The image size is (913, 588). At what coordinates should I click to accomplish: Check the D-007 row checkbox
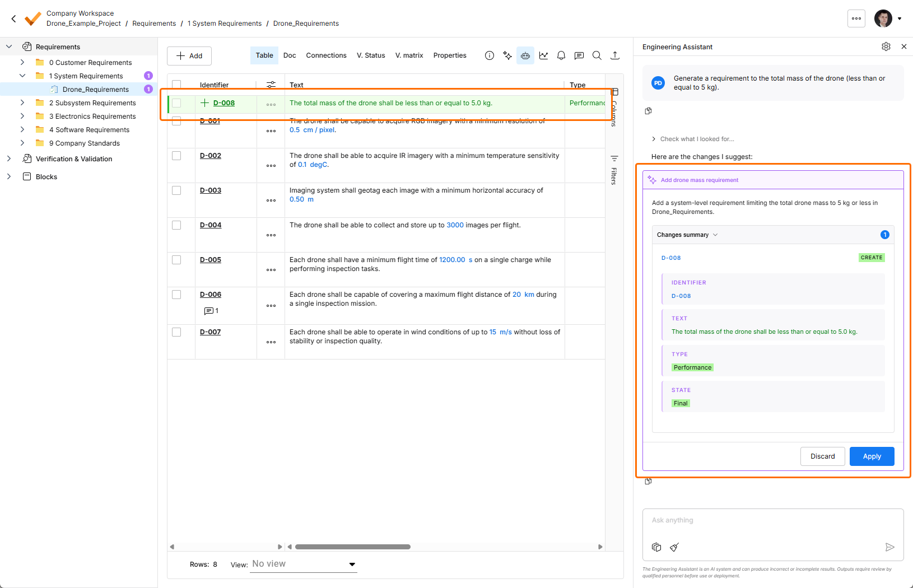[176, 332]
